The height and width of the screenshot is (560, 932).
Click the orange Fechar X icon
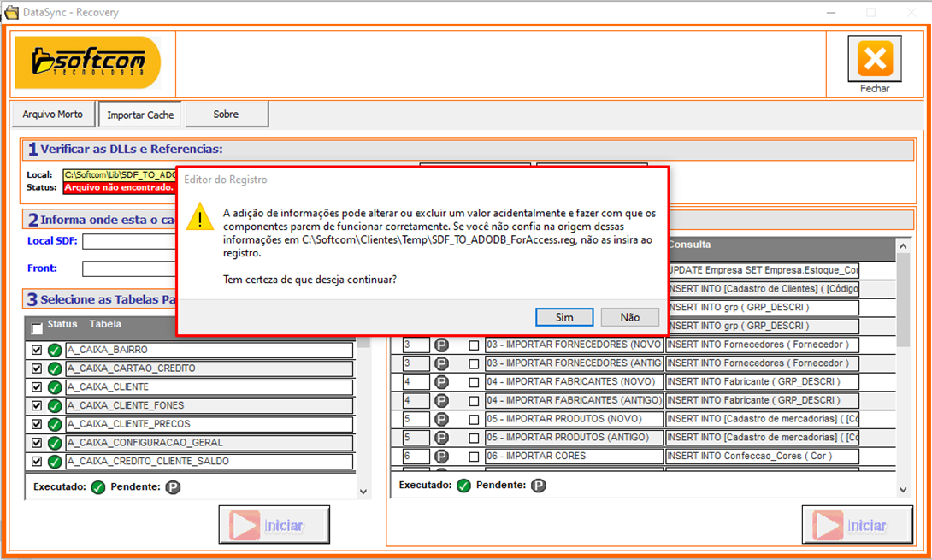coord(874,59)
